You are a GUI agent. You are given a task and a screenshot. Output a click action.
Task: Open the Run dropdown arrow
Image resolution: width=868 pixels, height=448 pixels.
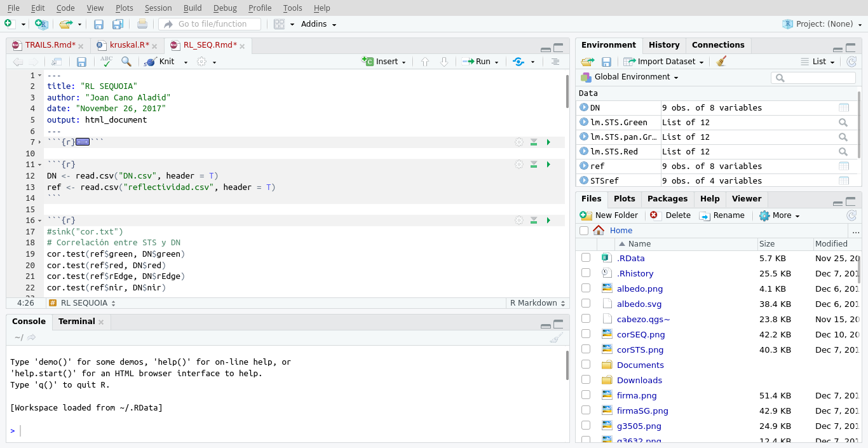(x=496, y=62)
